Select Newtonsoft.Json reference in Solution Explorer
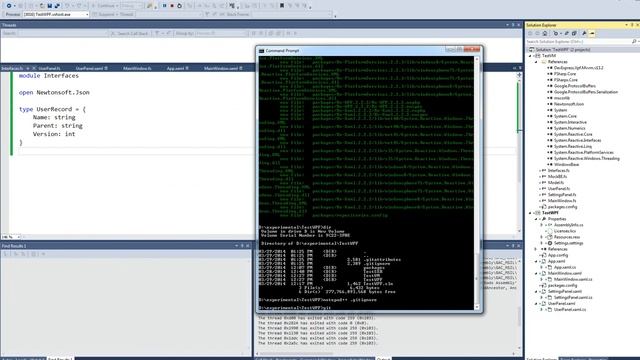640x360 pixels. click(569, 104)
